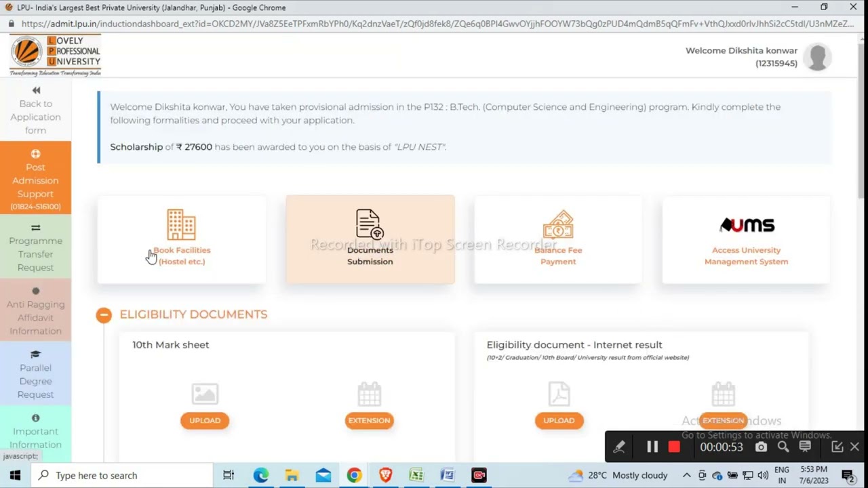Image resolution: width=868 pixels, height=488 pixels.
Task: Click the ENG IN language indicator
Action: [x=782, y=475]
